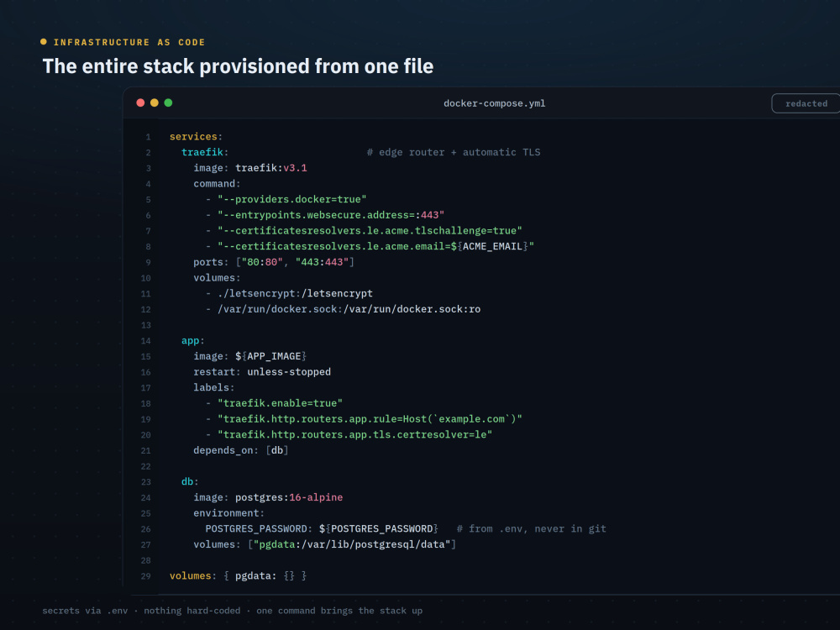
Task: Click line number 22 in the gutter
Action: point(145,466)
